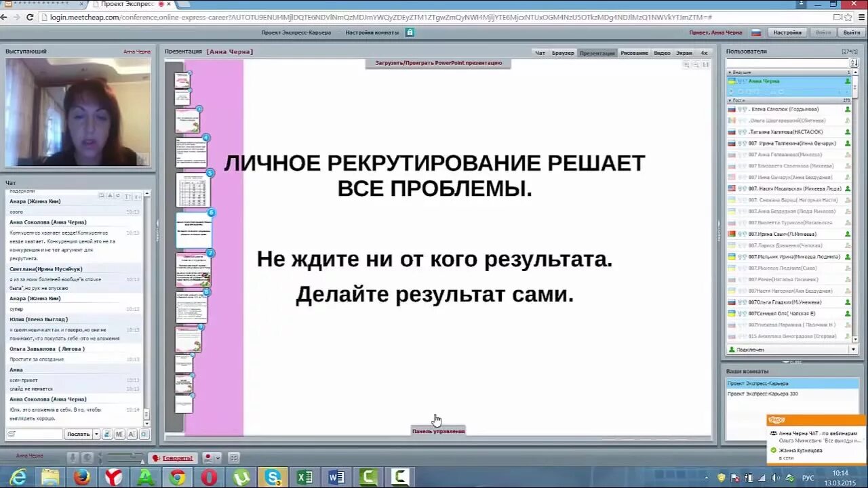Open Excel from the taskbar

tap(304, 477)
